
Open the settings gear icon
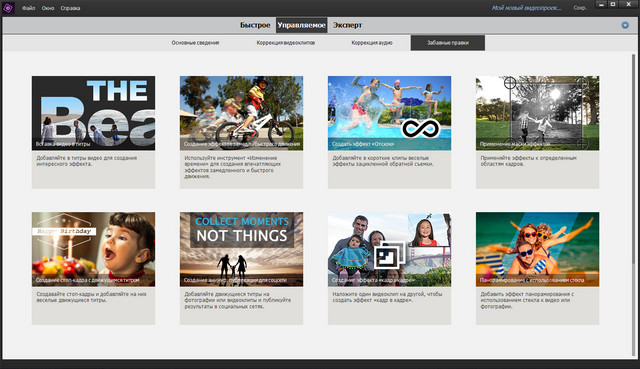(x=625, y=25)
